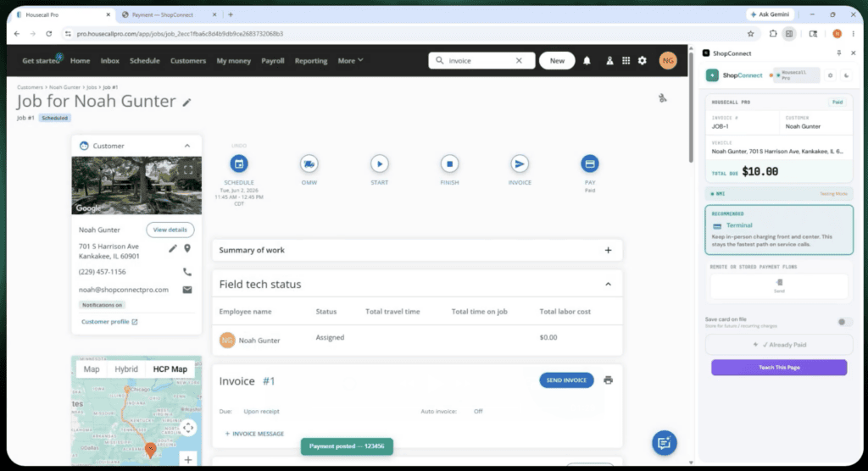Image resolution: width=868 pixels, height=471 pixels.
Task: Expand street view photo to fullscreen
Action: (x=188, y=170)
